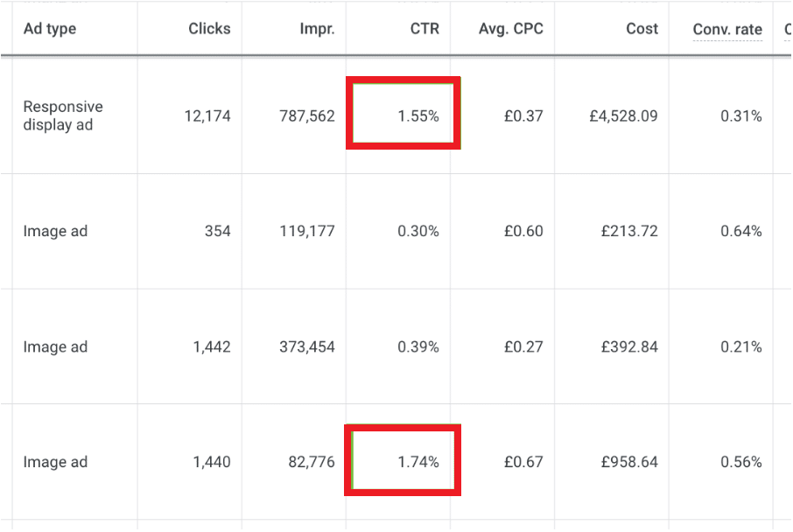Viewport: 793px width, 532px height.
Task: Select the 0.64% conversion rate cell
Action: click(740, 231)
